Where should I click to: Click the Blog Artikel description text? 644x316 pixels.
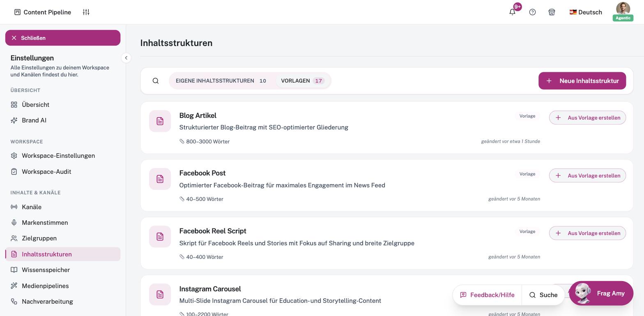pos(264,127)
